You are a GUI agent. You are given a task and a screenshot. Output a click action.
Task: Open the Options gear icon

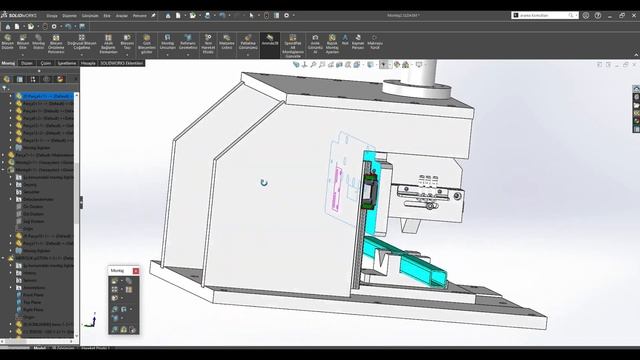[287, 16]
